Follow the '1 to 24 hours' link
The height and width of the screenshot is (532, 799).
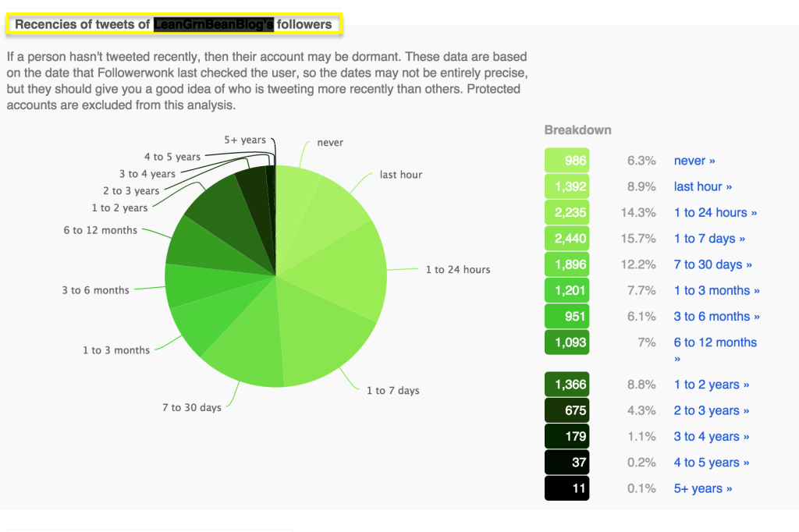pyautogui.click(x=715, y=212)
